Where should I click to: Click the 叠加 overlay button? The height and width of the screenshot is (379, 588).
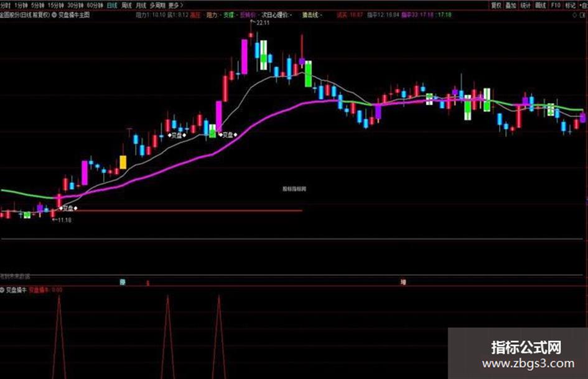(x=511, y=5)
